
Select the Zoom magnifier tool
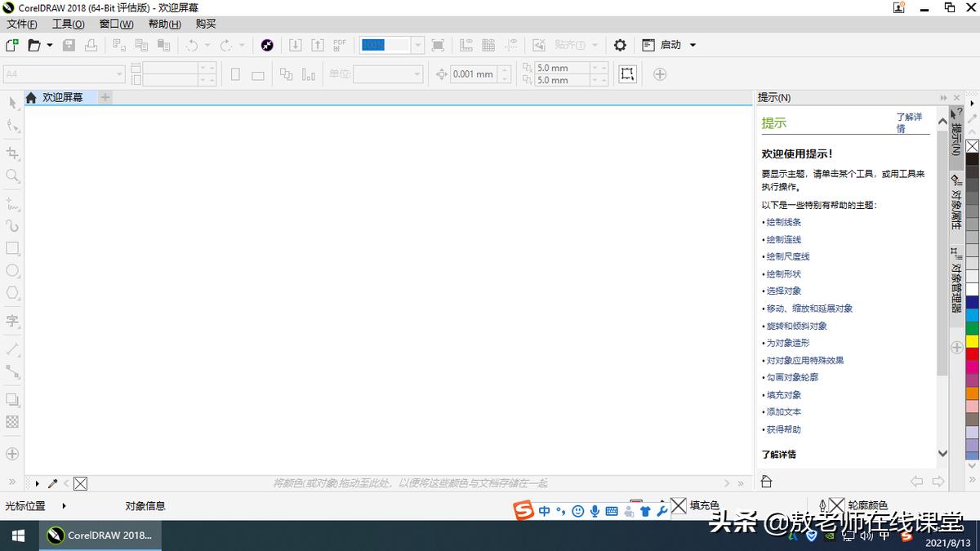point(12,176)
